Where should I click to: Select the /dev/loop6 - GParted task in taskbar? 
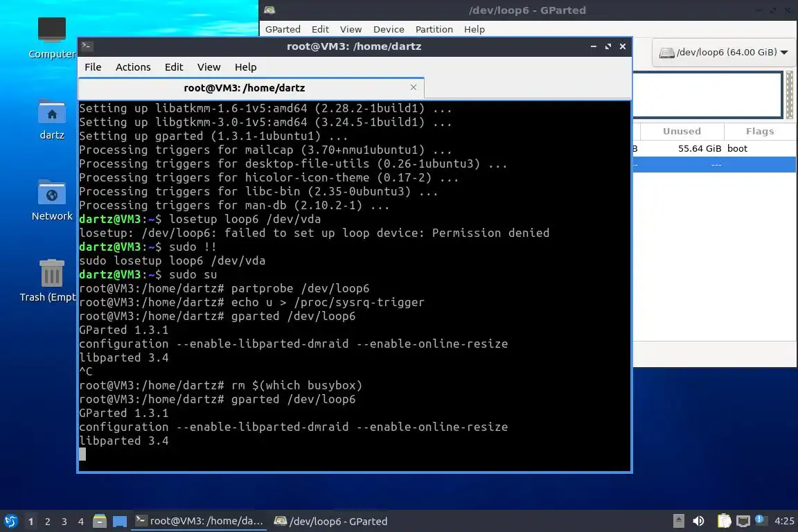(x=331, y=521)
